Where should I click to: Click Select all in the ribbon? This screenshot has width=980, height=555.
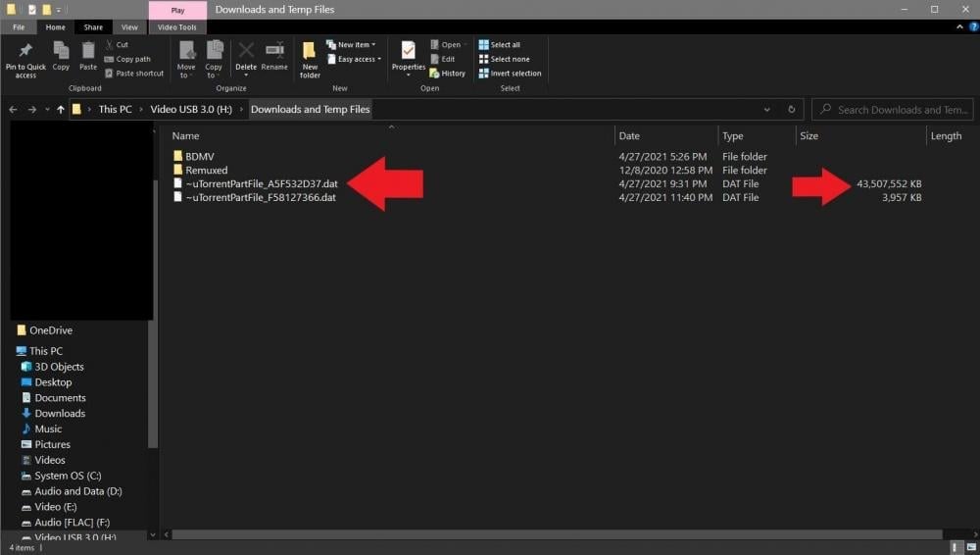pos(500,45)
